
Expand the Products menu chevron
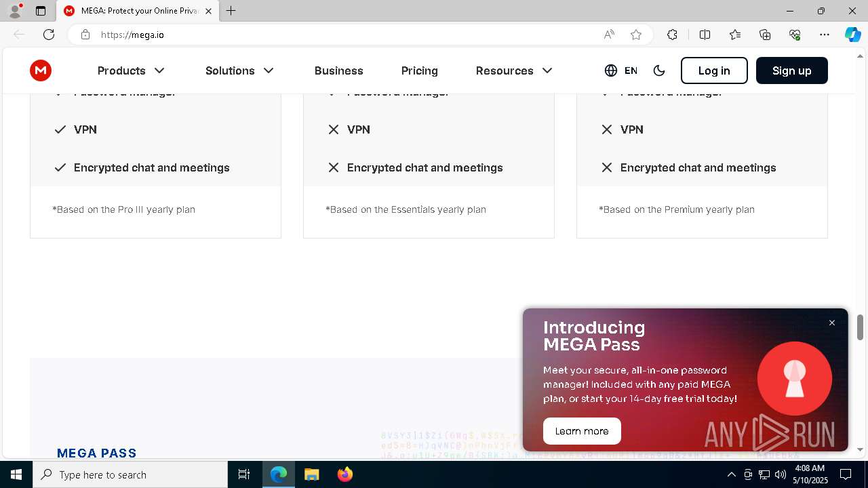click(x=159, y=70)
